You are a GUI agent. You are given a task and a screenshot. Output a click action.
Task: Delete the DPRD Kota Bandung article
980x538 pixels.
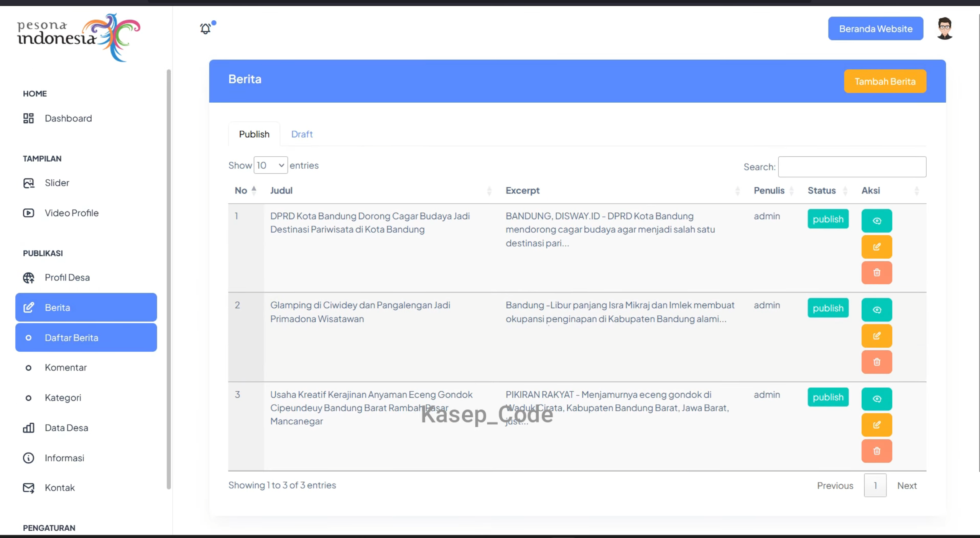[876, 272]
